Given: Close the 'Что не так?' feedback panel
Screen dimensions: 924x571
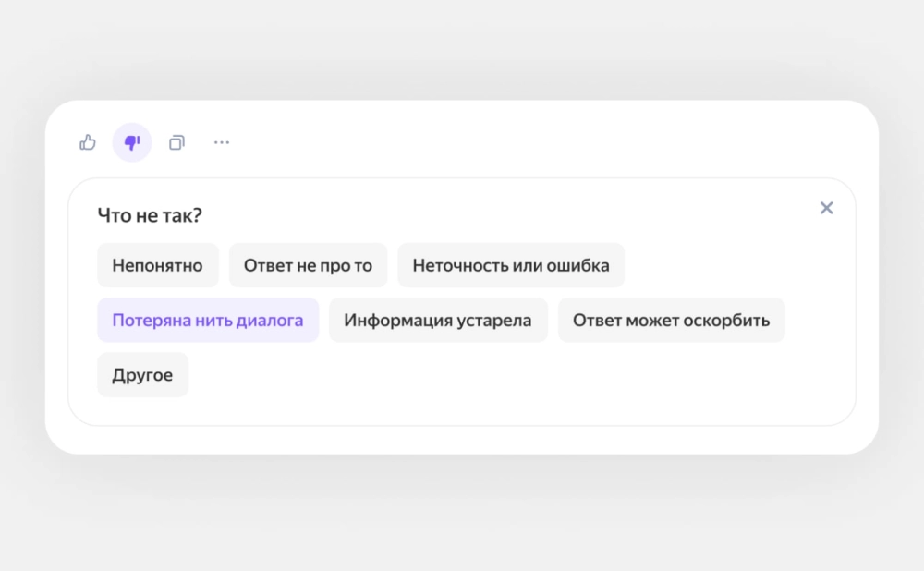Looking at the screenshot, I should click(x=826, y=208).
